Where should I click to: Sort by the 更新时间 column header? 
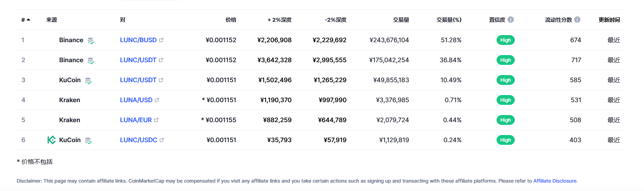(609, 20)
